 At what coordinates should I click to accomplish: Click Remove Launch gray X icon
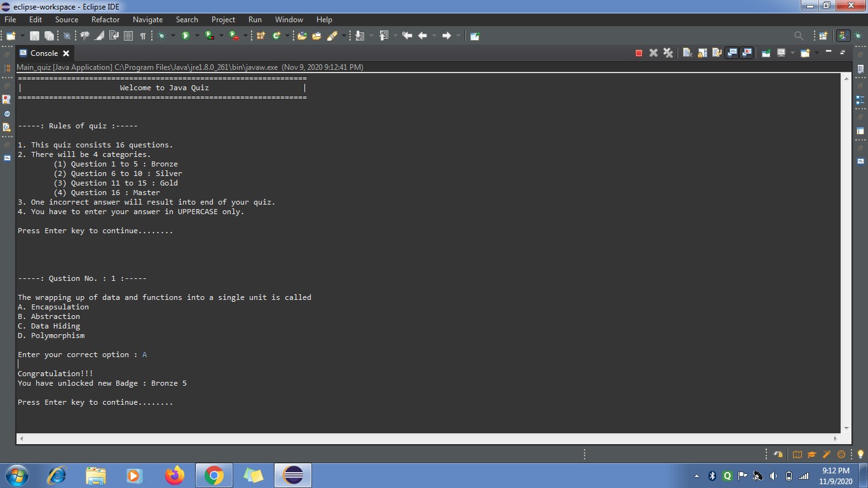pyautogui.click(x=653, y=53)
